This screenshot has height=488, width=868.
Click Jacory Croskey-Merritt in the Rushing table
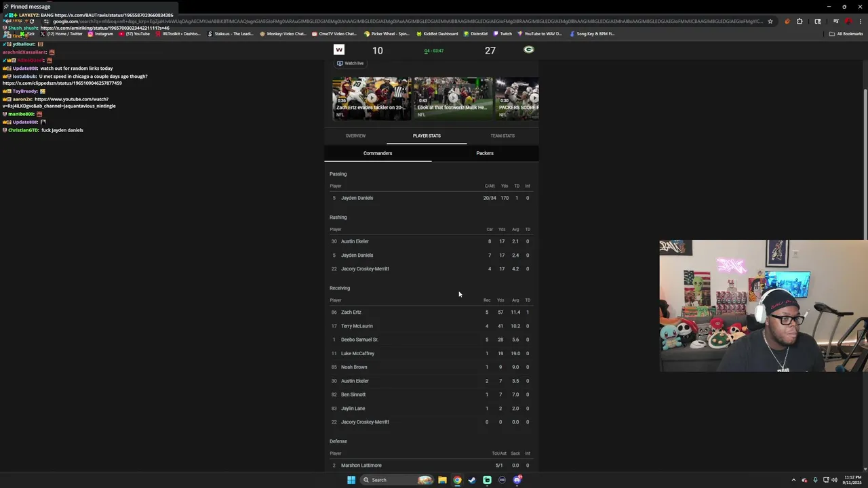(365, 269)
